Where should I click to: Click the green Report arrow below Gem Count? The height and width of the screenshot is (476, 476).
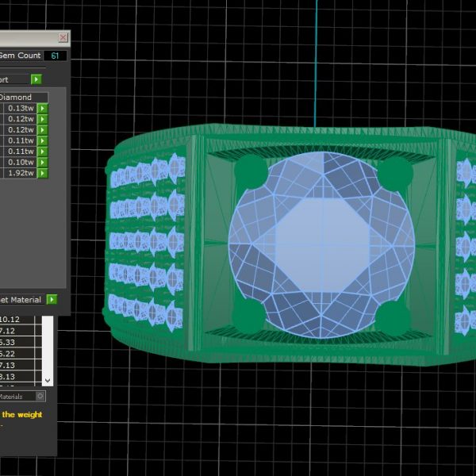click(36, 79)
